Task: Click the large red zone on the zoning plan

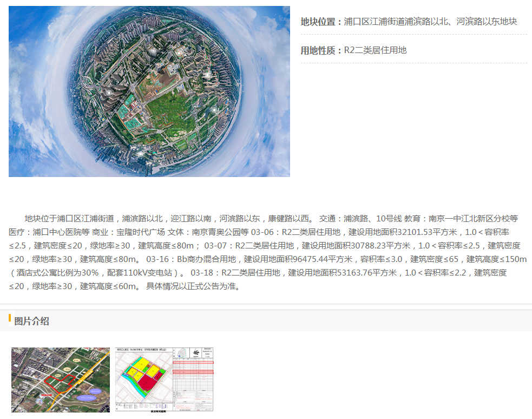Action: (x=147, y=383)
